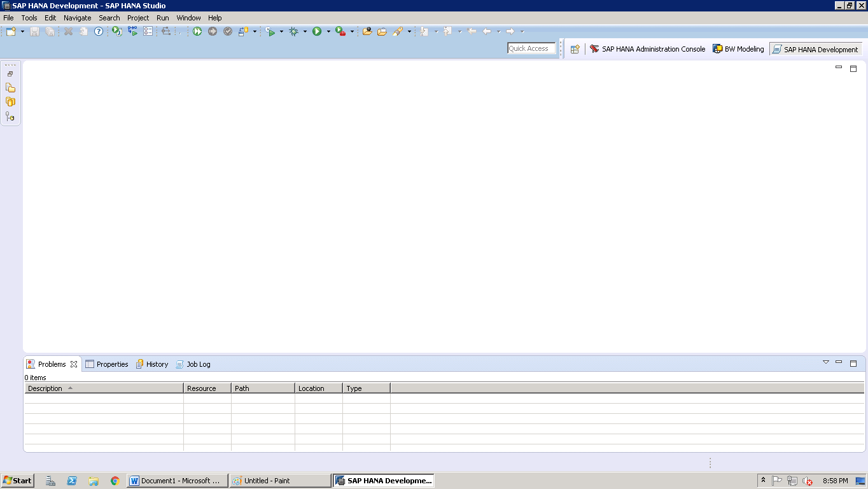Open the Systems view sidebar icon
This screenshot has width=868, height=489.
(10, 117)
